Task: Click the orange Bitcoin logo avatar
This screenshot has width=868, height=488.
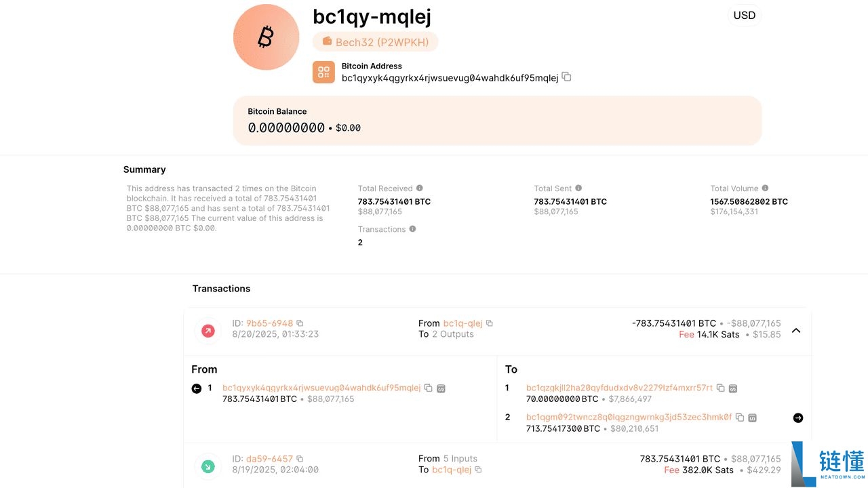Action: click(266, 37)
